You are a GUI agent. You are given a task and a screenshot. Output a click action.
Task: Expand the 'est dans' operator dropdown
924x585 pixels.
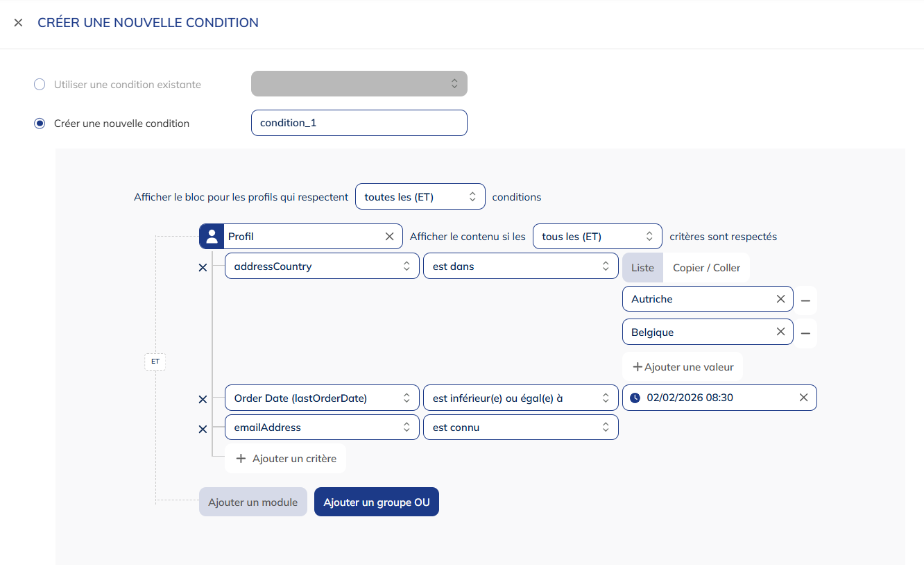(x=520, y=266)
